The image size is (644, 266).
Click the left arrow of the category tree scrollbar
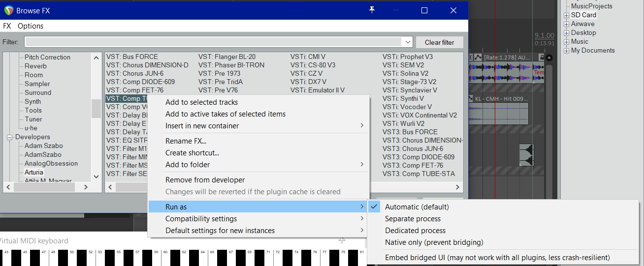7,187
